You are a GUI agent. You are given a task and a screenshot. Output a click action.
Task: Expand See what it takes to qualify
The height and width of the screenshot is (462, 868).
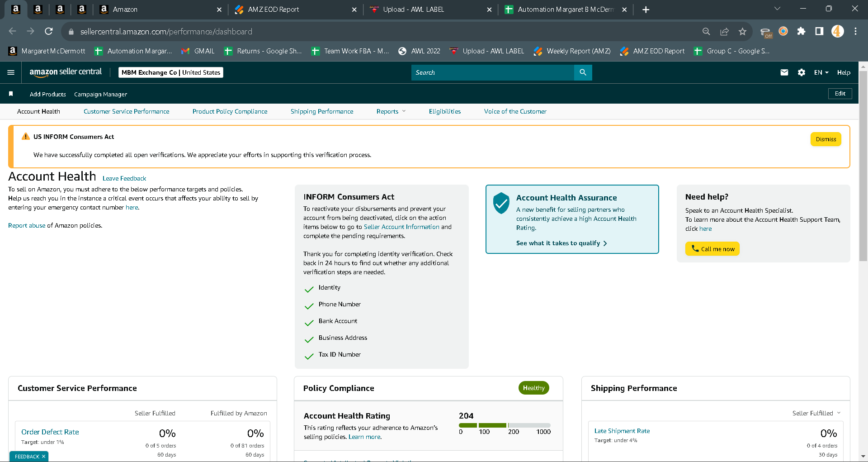click(x=561, y=243)
